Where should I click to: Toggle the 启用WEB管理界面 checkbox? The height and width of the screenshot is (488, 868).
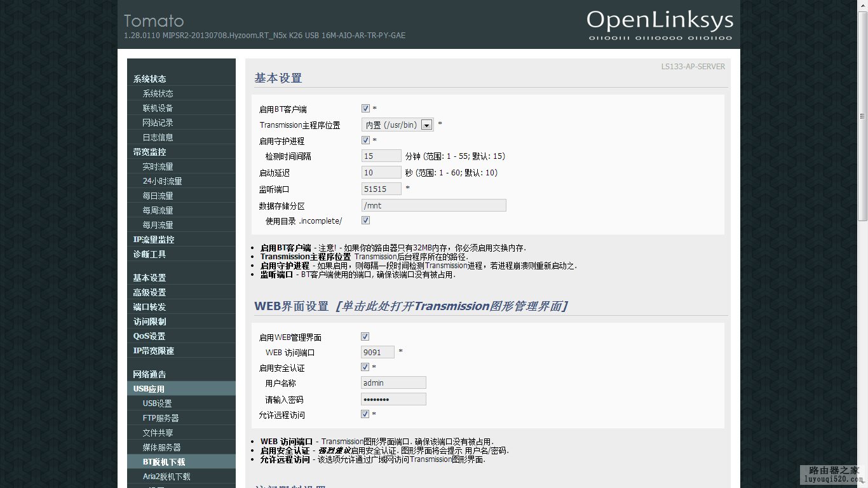365,336
